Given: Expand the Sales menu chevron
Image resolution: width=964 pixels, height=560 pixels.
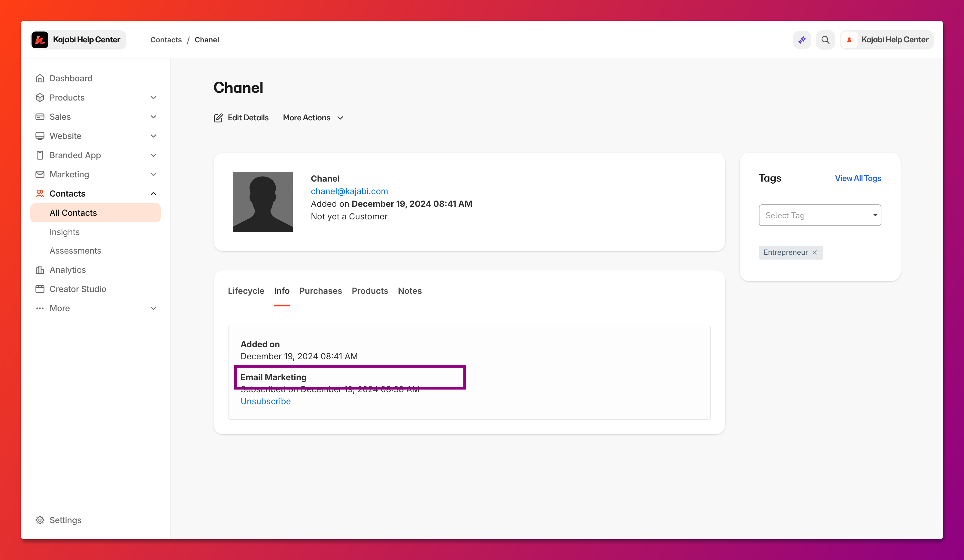Looking at the screenshot, I should 153,116.
